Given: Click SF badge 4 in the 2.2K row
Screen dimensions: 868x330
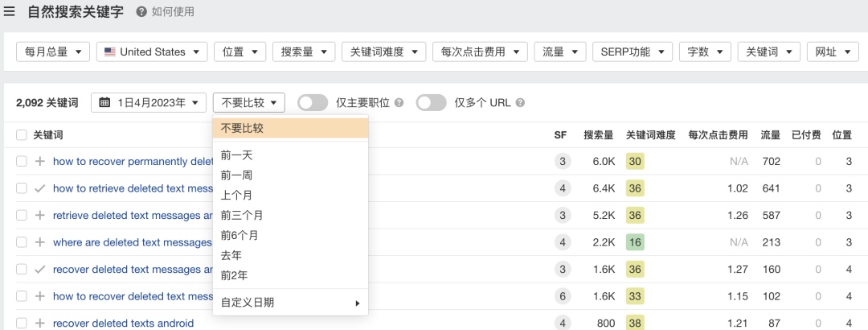Looking at the screenshot, I should tap(563, 242).
